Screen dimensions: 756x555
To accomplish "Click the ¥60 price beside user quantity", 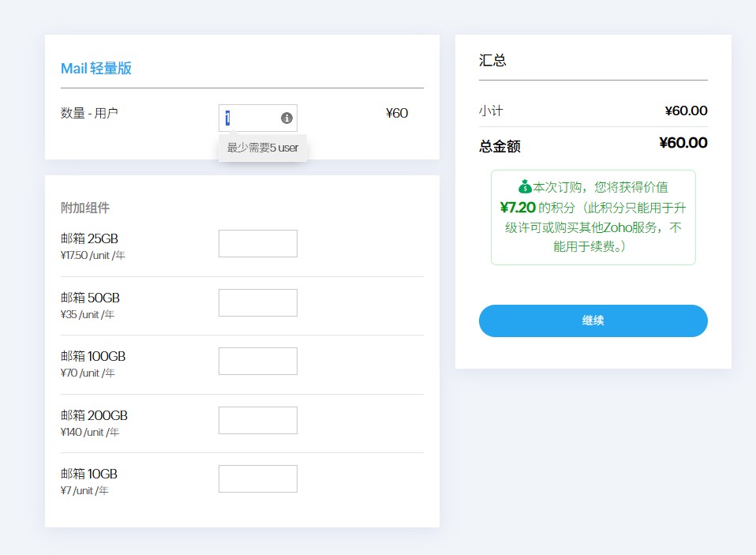I will 397,113.
